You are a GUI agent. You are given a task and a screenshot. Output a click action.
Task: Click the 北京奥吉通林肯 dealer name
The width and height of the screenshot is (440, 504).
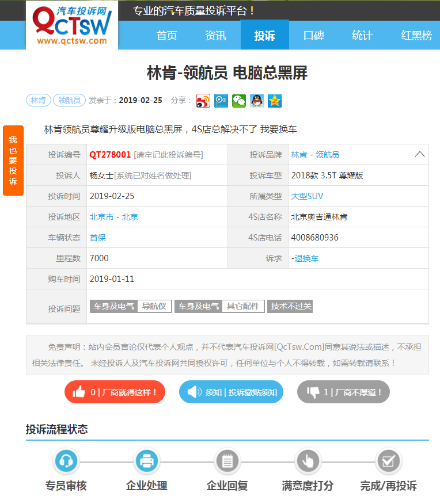(319, 217)
